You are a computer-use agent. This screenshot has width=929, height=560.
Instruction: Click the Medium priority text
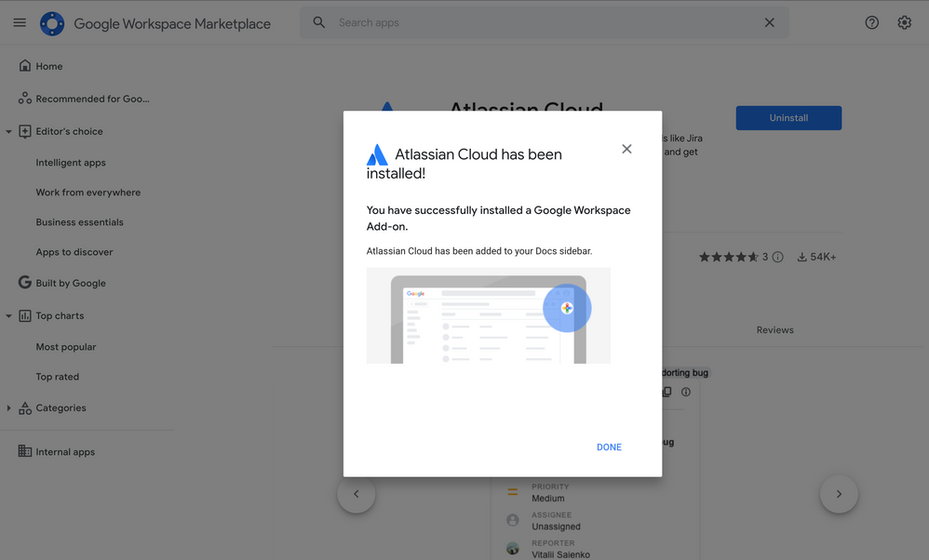(x=548, y=499)
